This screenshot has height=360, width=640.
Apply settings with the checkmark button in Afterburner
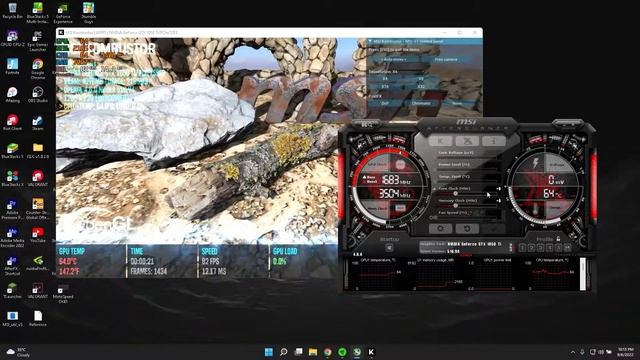point(493,228)
